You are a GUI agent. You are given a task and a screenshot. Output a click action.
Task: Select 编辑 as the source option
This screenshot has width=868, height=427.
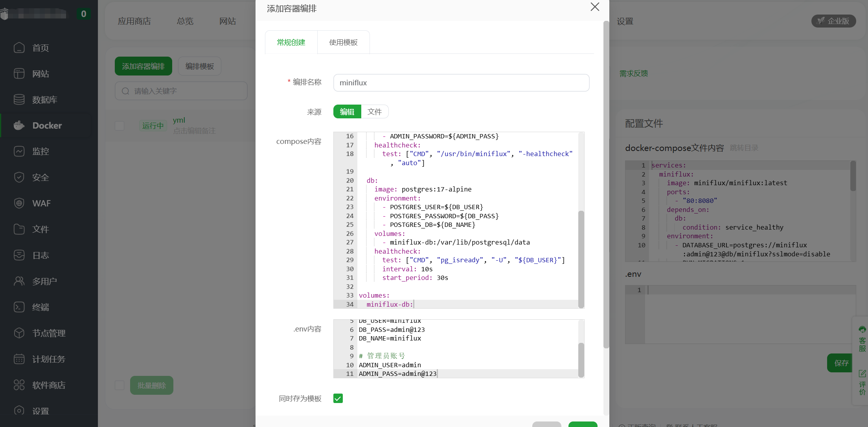[x=347, y=112]
